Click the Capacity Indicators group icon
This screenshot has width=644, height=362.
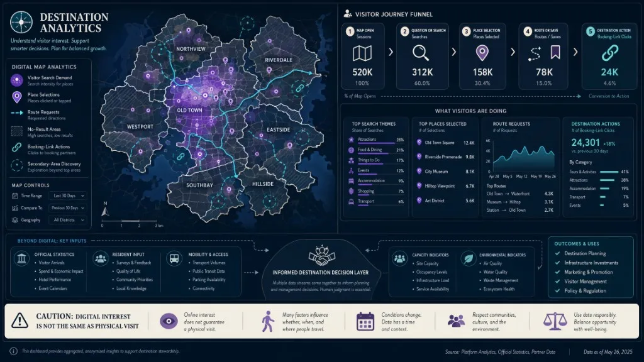[x=399, y=259]
